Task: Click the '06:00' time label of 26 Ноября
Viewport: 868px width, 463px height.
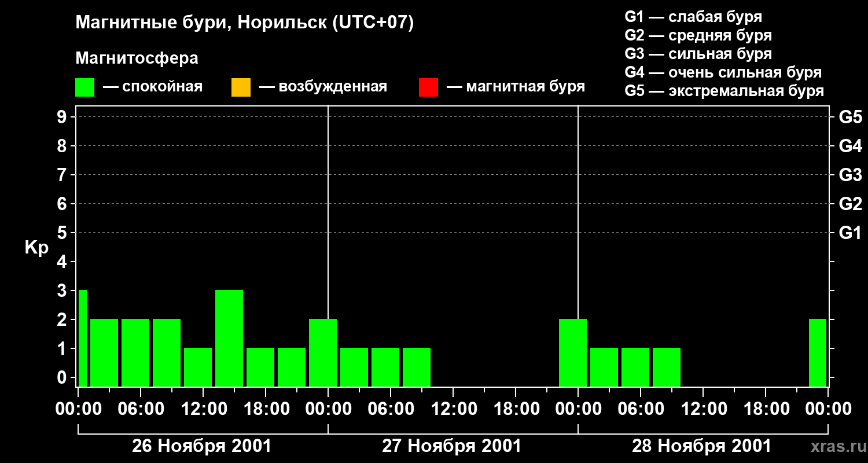Action: (141, 409)
